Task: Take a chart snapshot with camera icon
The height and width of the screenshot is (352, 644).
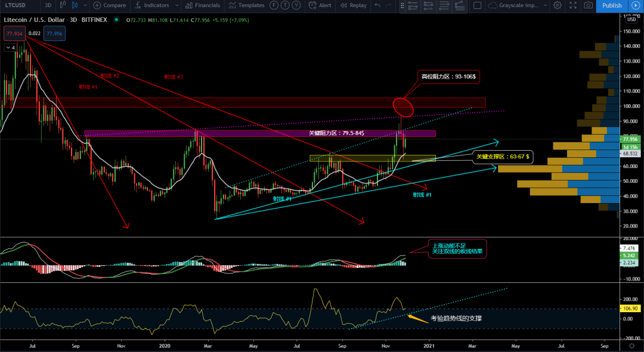Action: [588, 5]
